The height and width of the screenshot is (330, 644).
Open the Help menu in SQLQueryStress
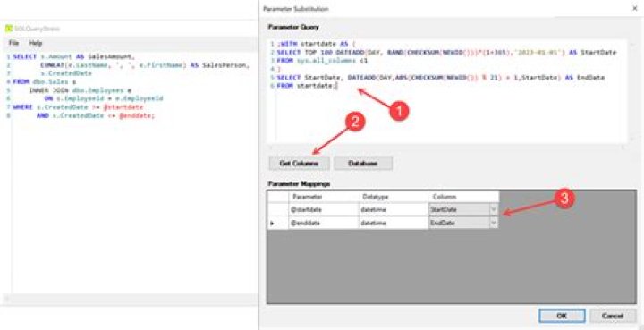click(x=35, y=43)
